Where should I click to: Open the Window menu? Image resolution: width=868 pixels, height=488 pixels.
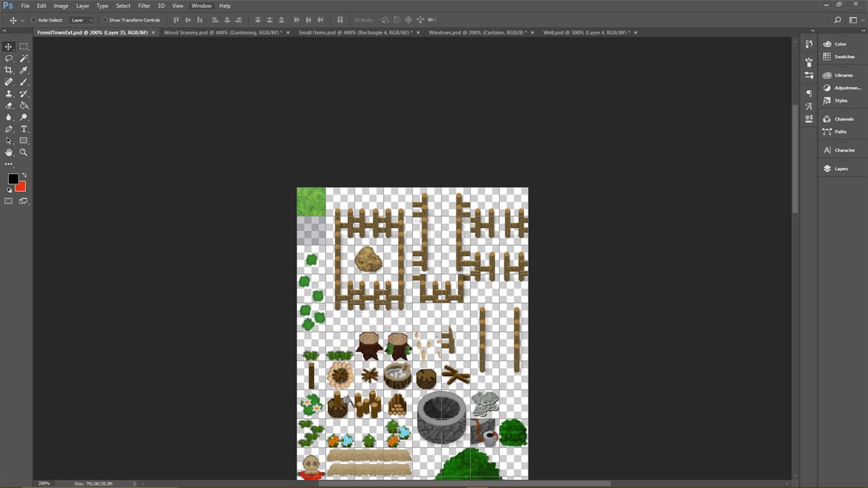[201, 5]
